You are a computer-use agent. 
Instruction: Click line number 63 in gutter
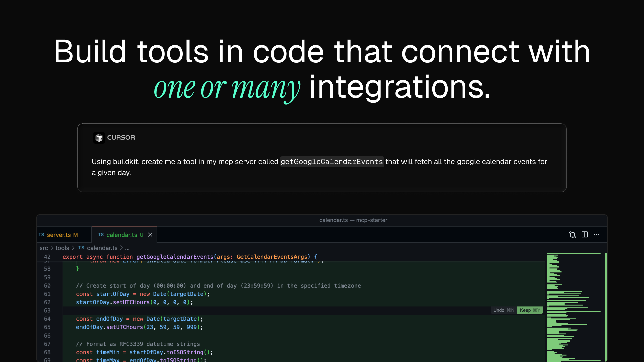[47, 310]
